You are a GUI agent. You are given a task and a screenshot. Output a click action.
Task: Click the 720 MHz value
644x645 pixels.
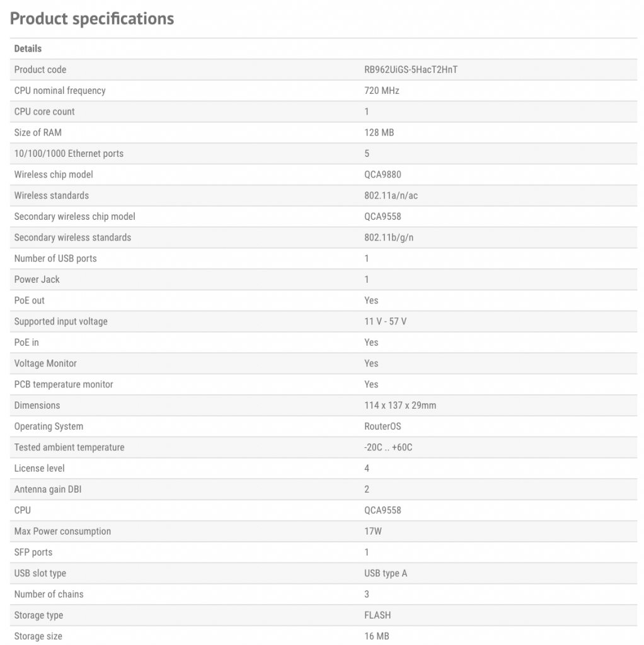[x=382, y=91]
